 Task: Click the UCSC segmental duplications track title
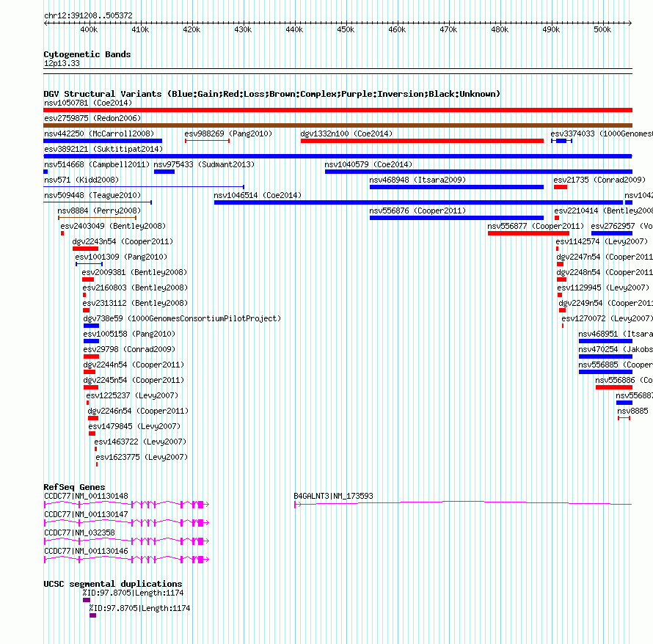[113, 584]
